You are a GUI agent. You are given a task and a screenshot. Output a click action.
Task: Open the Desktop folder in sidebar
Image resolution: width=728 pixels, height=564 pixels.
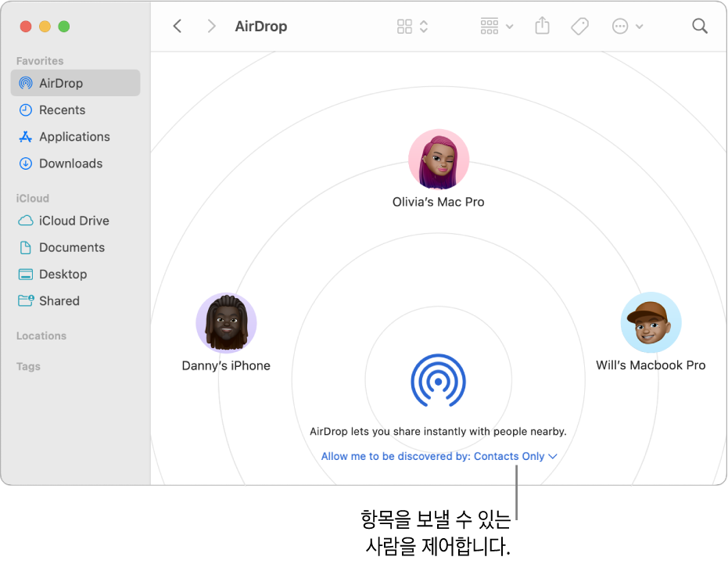[x=63, y=274]
